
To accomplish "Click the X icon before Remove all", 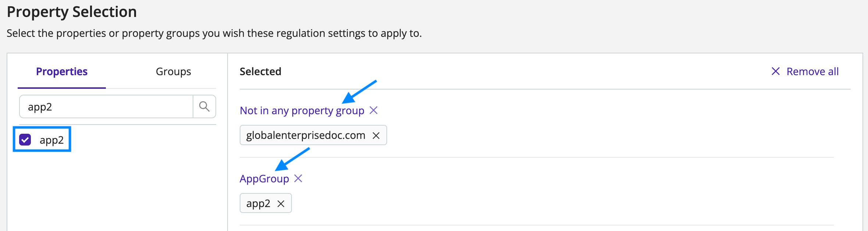I will coord(775,71).
